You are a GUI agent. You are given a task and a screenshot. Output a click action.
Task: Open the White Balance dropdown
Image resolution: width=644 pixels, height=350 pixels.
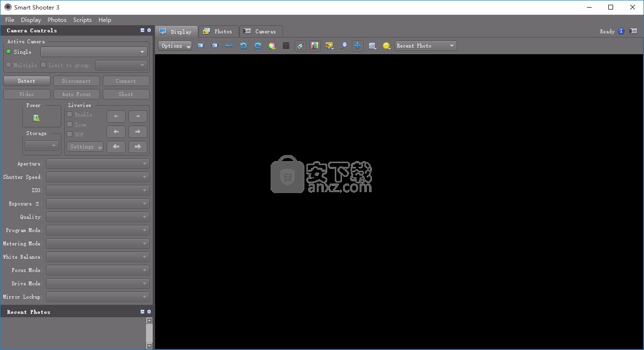(98, 257)
